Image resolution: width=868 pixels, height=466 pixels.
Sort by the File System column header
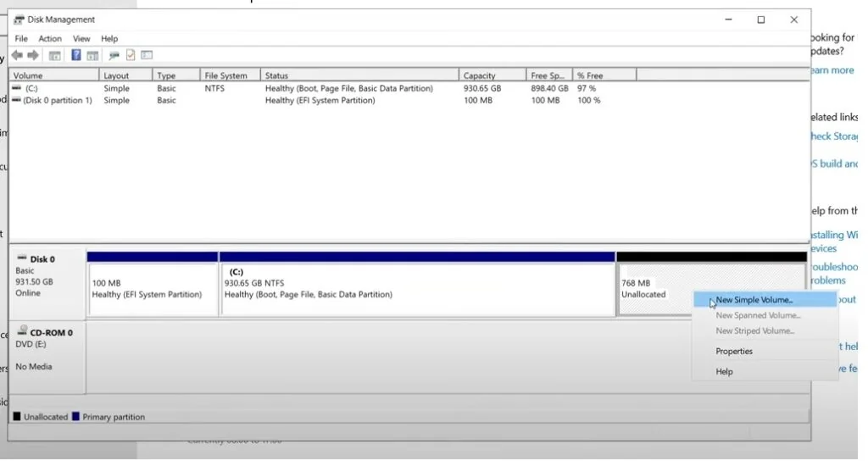tap(230, 75)
